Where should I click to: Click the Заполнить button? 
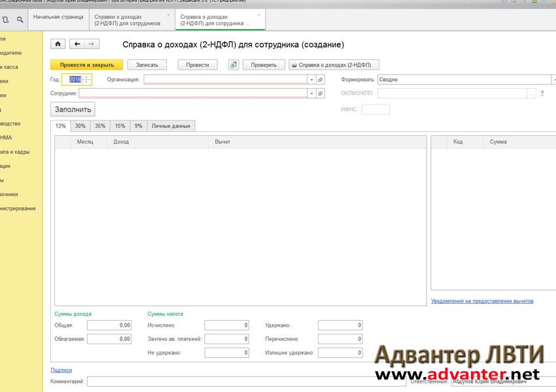[73, 109]
